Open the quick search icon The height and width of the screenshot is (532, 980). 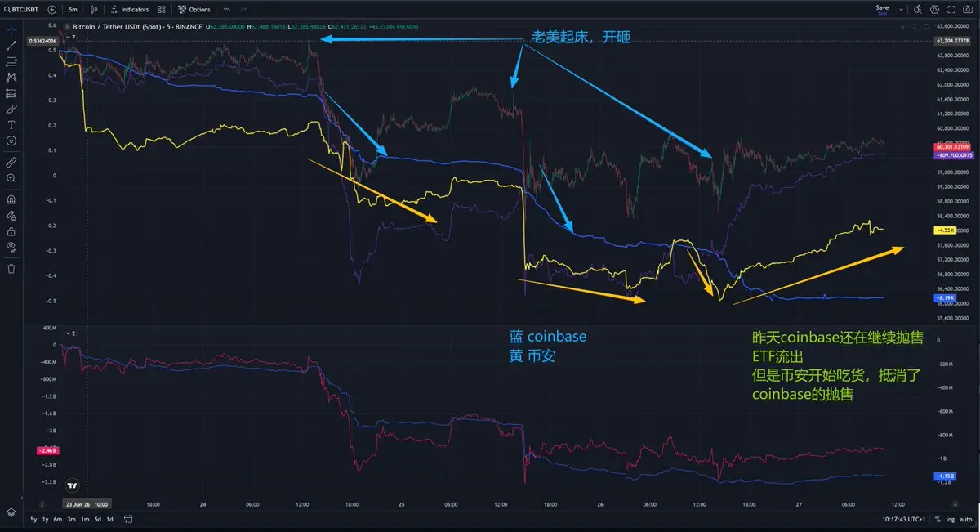coord(918,10)
